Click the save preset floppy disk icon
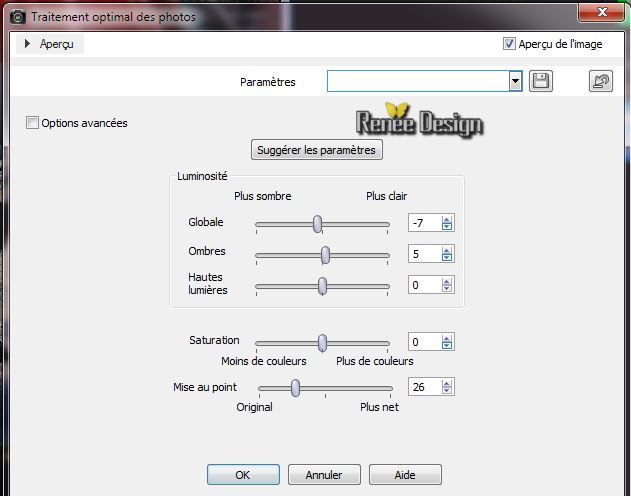631x496 pixels. 540,81
